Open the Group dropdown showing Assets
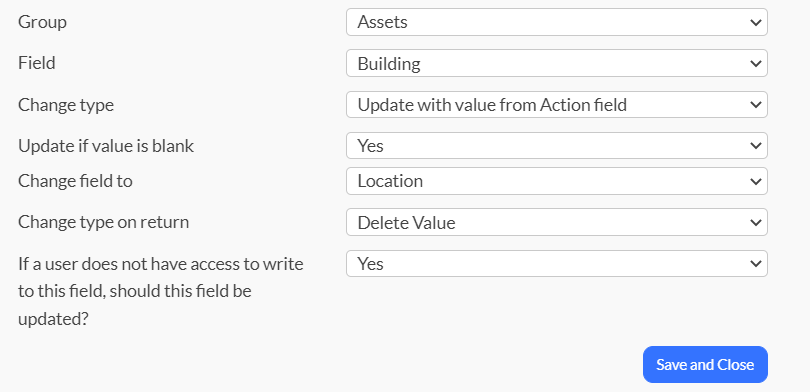 pos(557,22)
